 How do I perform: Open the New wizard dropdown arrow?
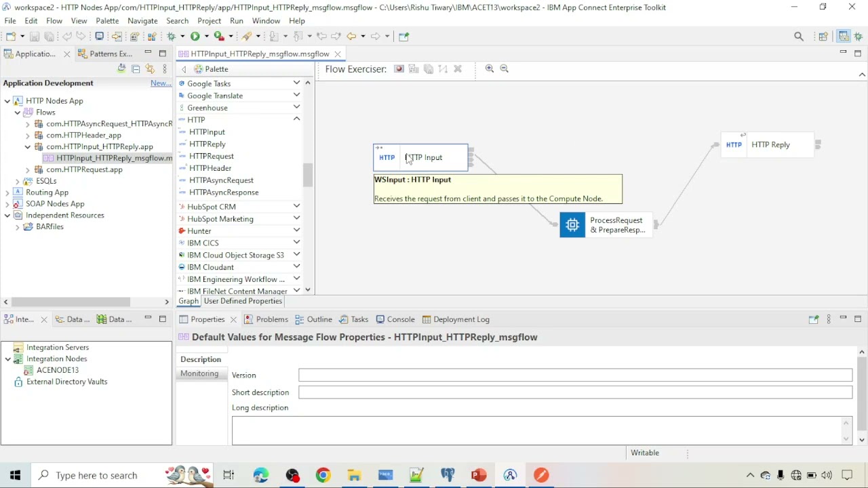click(21, 37)
